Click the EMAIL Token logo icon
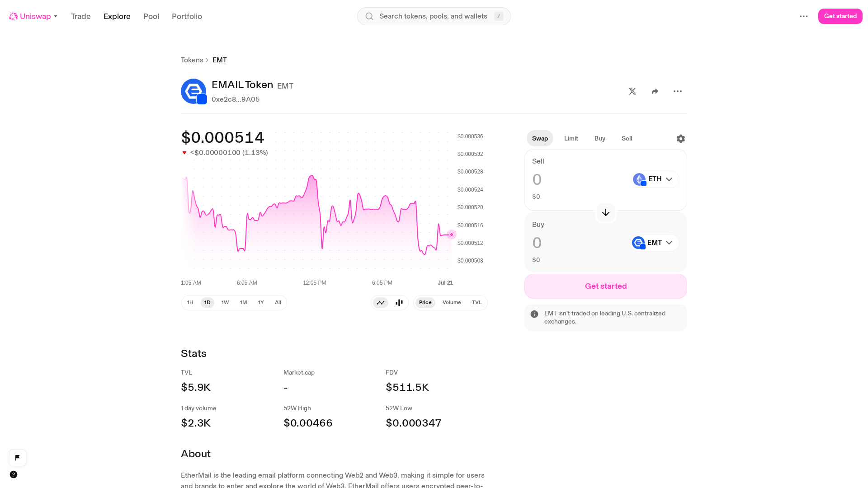Screen dimensions: 868x488 click(x=193, y=91)
